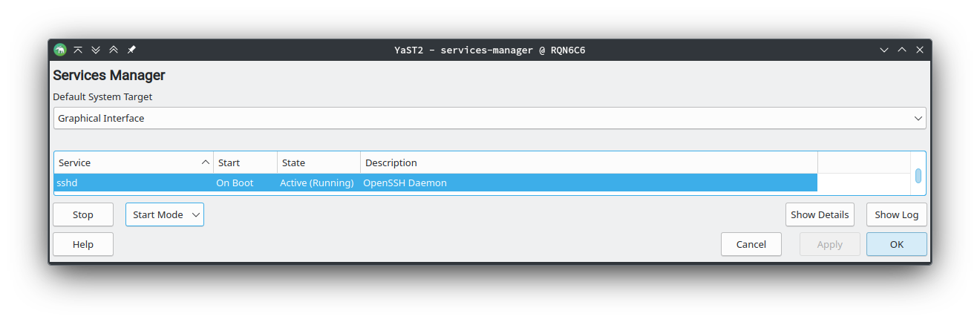Viewport: 980px width, 322px height.
Task: Open the Show Log button
Action: click(x=896, y=214)
